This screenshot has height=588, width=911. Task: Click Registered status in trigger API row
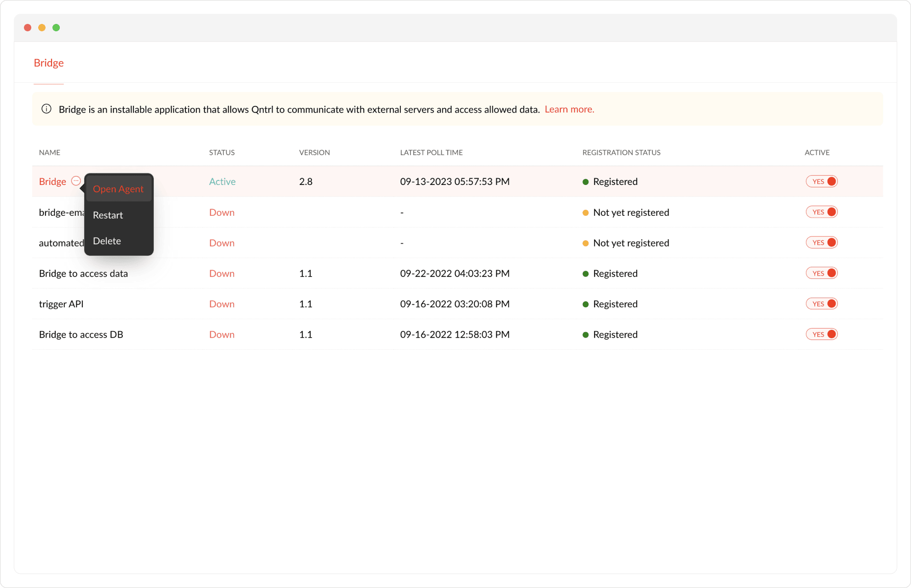615,304
